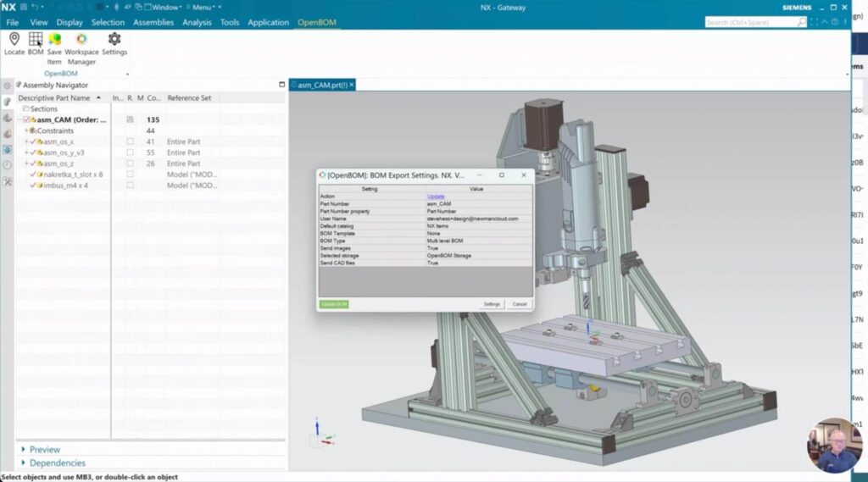Open the Roles sidebar icon

pyautogui.click(x=7, y=181)
